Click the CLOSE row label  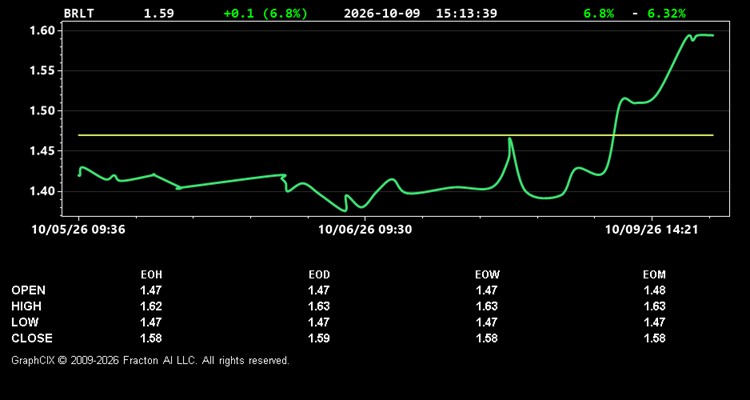(x=32, y=338)
